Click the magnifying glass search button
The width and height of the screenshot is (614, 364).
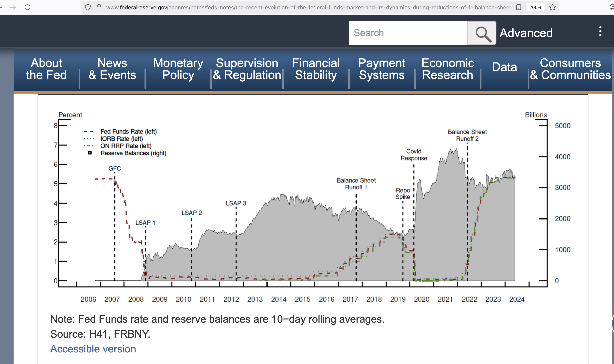481,33
